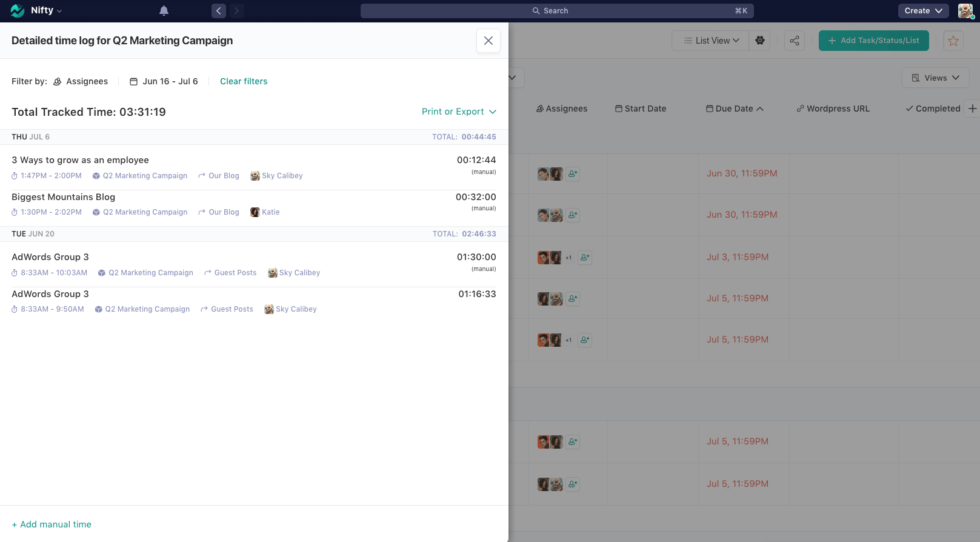
Task: Change the Jun 16 - Jul 6 date range
Action: (164, 81)
